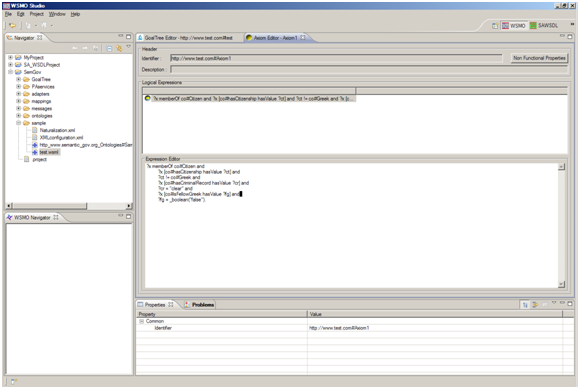Close the WSMO Navigator view tab
Screen dimensions: 580x389
coord(56,217)
